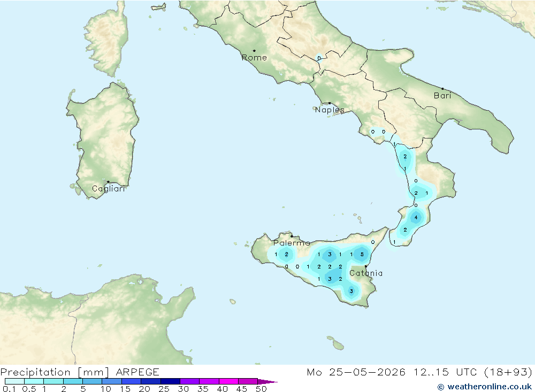Screen dimensions: 535x392
Task: Click the black city dot for Bari
Action: 443,89
